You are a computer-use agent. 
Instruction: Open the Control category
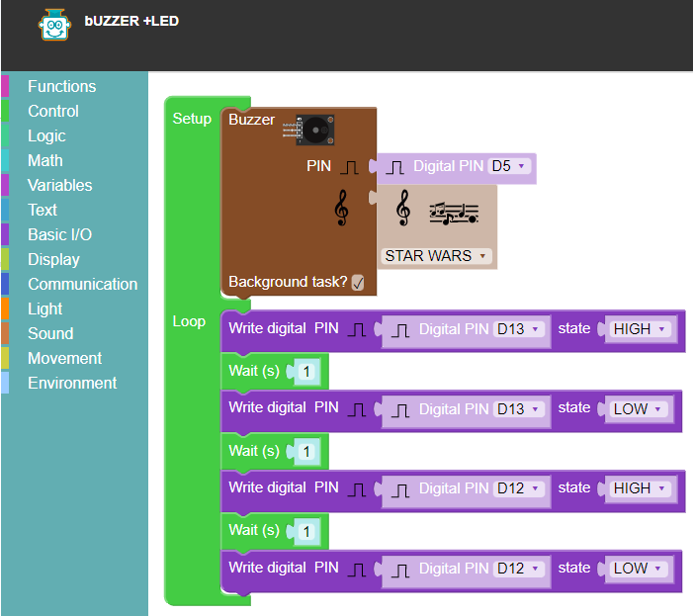point(53,112)
